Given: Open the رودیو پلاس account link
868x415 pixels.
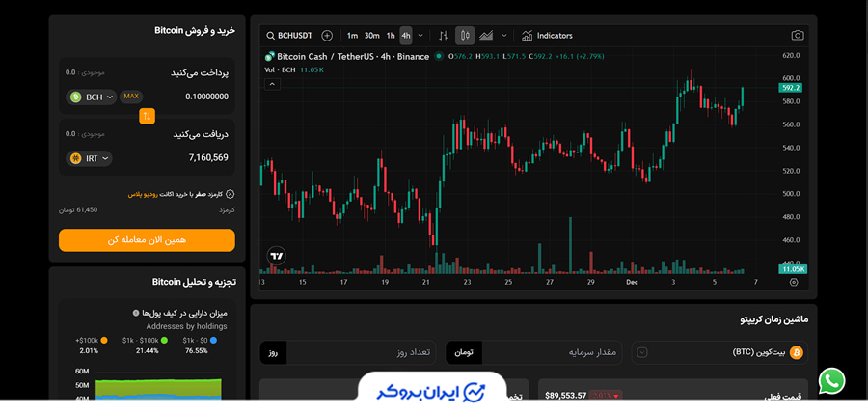Looking at the screenshot, I should tap(143, 195).
